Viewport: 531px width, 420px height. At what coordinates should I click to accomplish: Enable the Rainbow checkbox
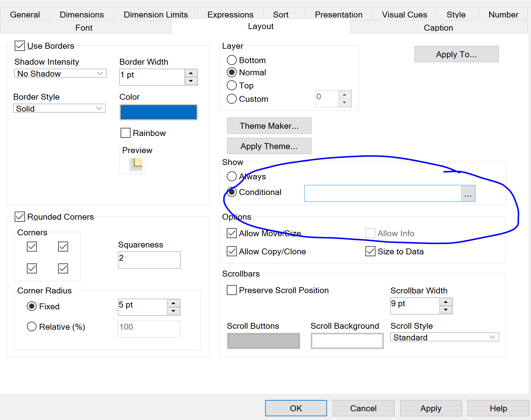(126, 133)
